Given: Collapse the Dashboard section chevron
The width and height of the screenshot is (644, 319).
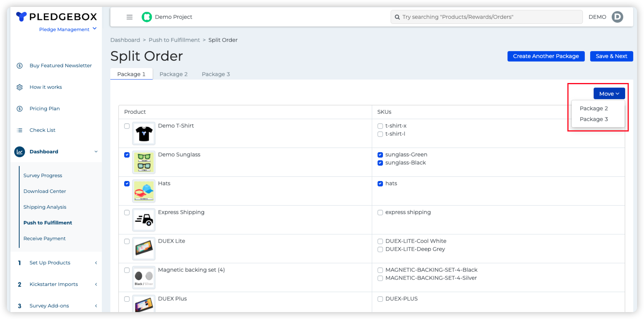Looking at the screenshot, I should point(96,152).
